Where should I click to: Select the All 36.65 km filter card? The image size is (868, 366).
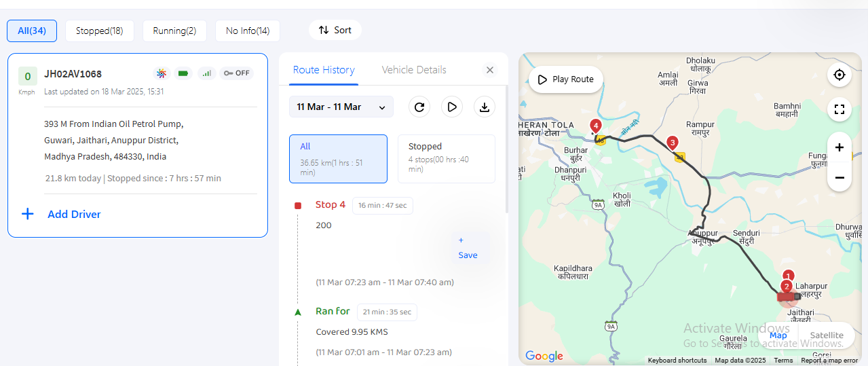point(338,159)
